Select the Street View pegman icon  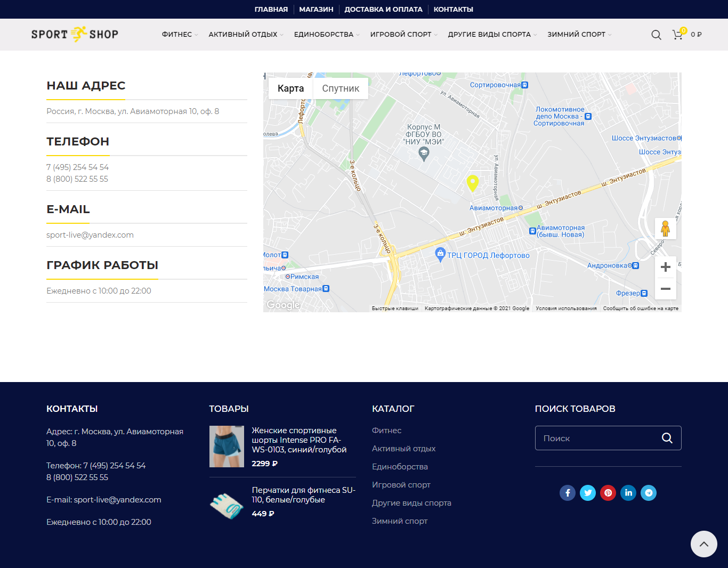coord(666,229)
